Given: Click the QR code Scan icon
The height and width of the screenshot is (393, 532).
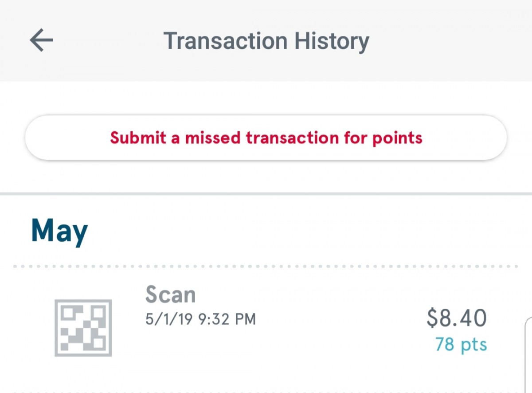Looking at the screenshot, I should (x=83, y=328).
